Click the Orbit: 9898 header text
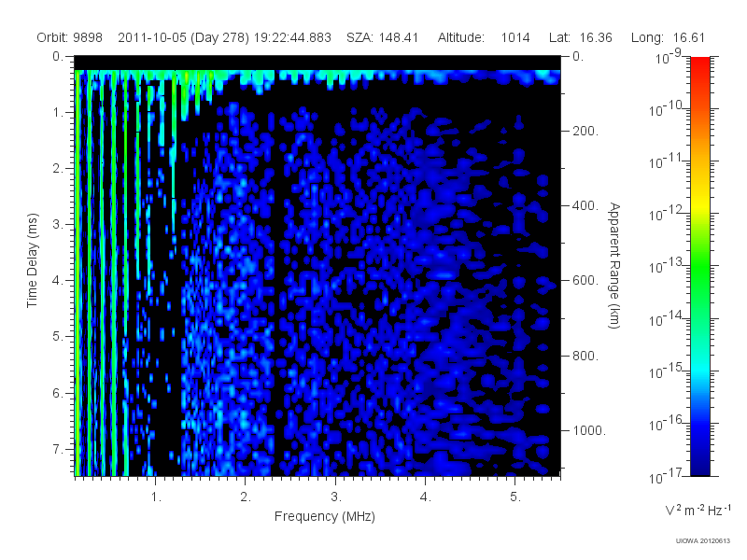The width and height of the screenshot is (747, 560). (x=69, y=37)
